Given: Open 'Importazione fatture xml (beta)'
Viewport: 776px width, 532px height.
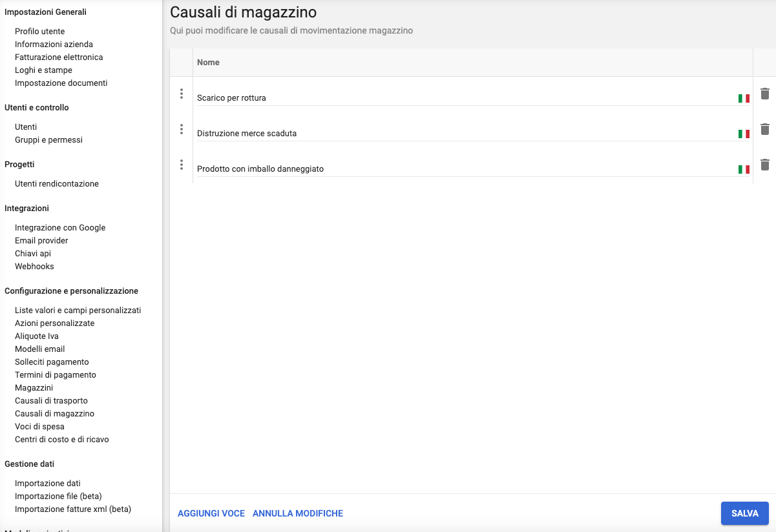Looking at the screenshot, I should [x=73, y=509].
